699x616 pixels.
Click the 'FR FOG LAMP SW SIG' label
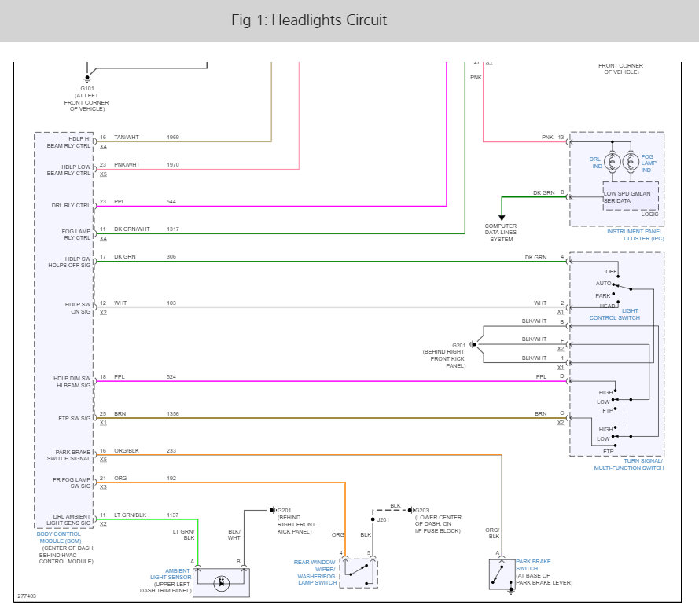tap(72, 483)
